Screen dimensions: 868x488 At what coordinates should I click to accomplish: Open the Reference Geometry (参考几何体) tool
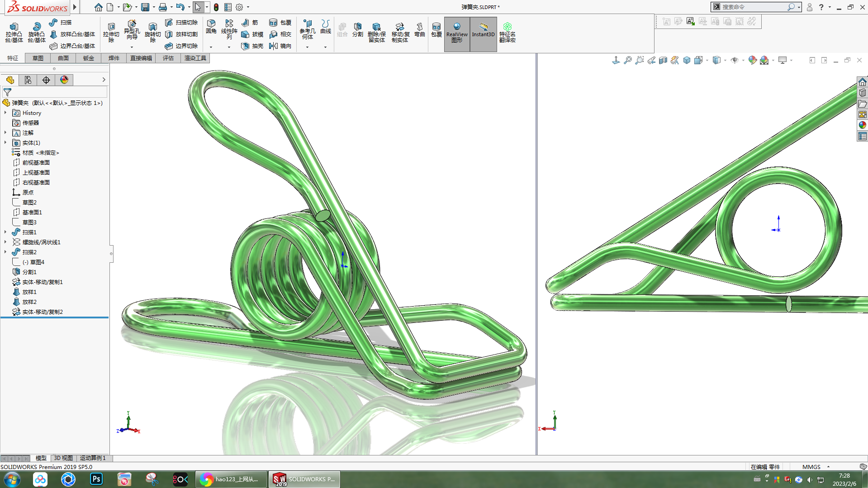(x=307, y=29)
